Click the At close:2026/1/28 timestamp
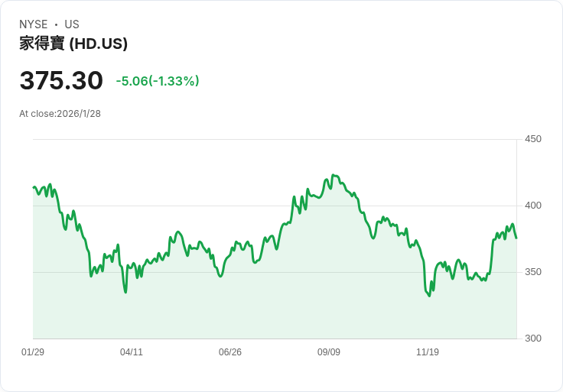 pos(60,114)
